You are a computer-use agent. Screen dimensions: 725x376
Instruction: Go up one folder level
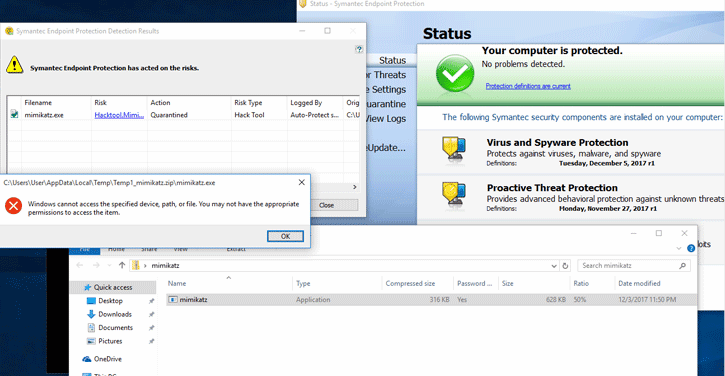(x=122, y=265)
